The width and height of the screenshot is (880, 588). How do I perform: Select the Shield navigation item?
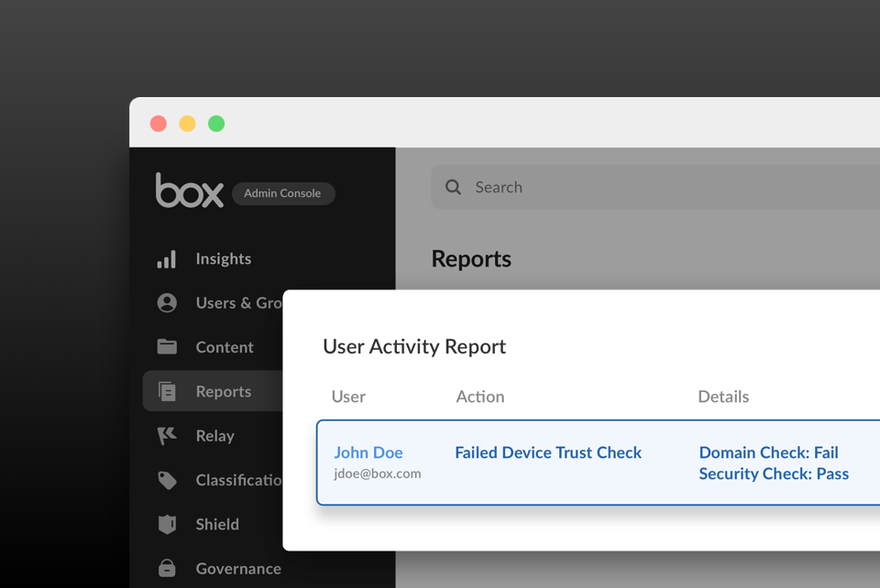(x=216, y=524)
